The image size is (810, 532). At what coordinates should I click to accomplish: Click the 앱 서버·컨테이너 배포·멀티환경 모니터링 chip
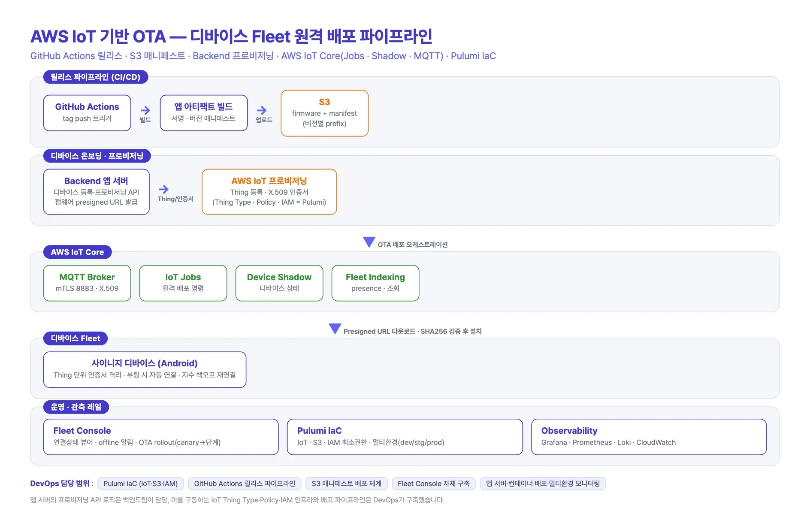coord(543,484)
